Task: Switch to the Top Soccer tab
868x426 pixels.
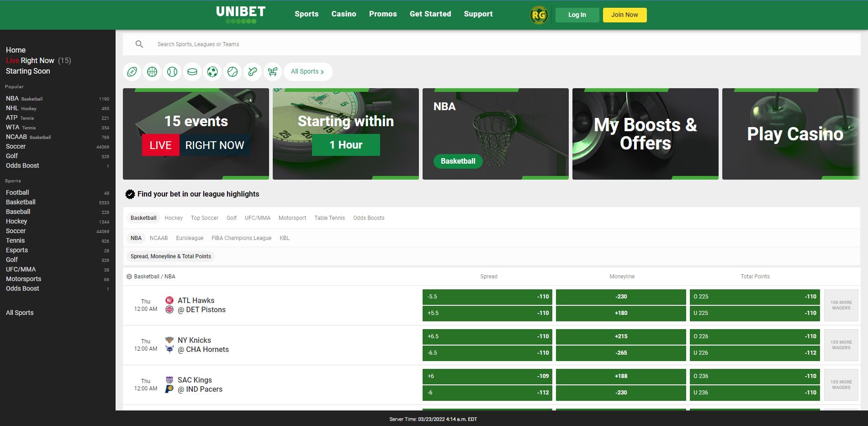Action: 205,218
